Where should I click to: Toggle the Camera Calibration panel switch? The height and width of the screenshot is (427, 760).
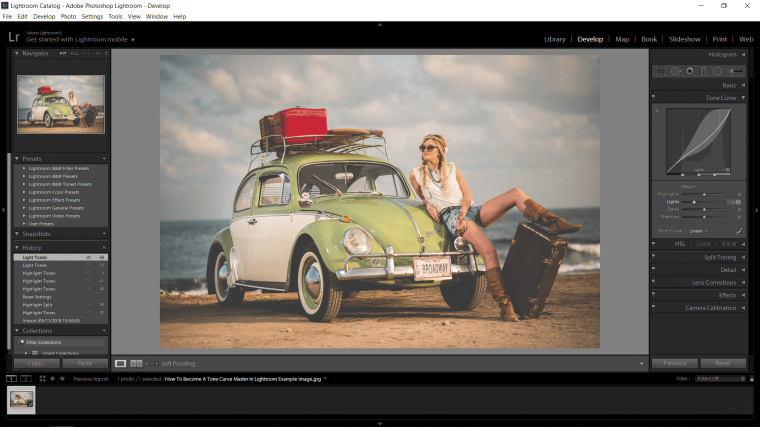coord(653,307)
